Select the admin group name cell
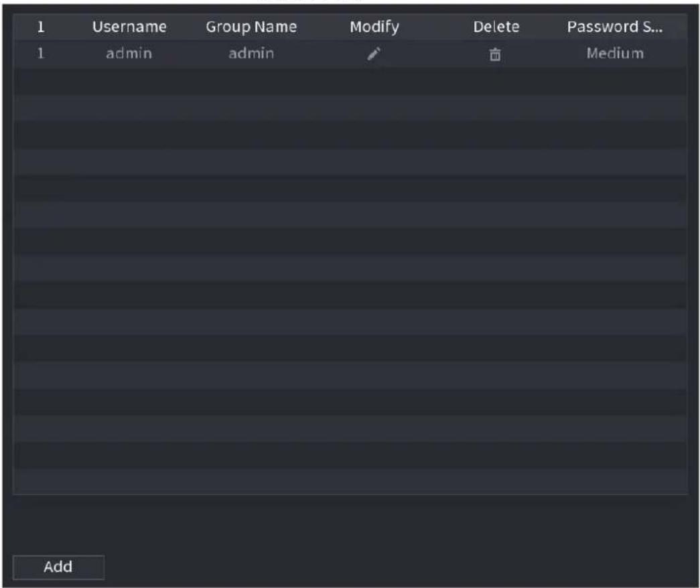Viewport: 700px width, 588px height. pos(251,54)
